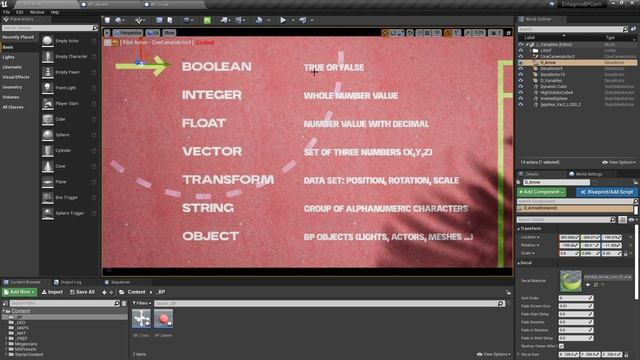Toggle the Destroy Owner After Fade checkbox
Image resolution: width=640 pixels, height=360 pixels.
click(562, 346)
